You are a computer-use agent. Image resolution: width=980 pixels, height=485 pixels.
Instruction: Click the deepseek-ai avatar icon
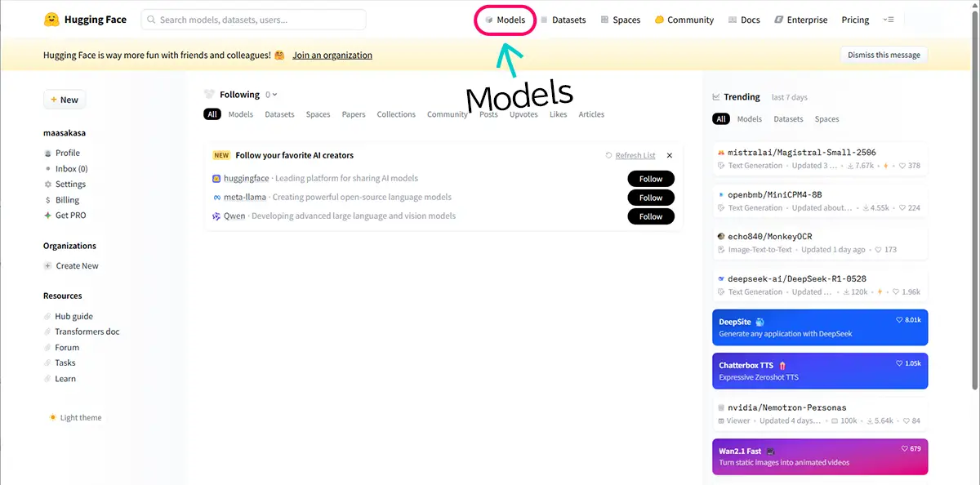coord(721,278)
